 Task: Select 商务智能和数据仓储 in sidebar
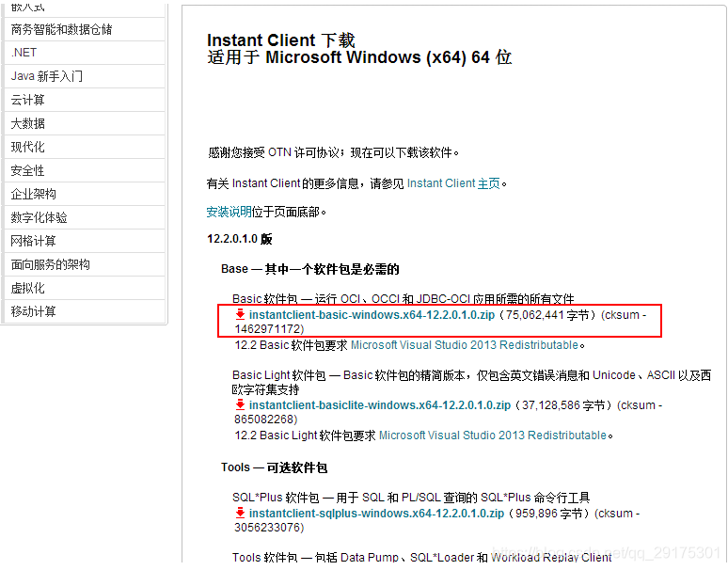[84, 29]
